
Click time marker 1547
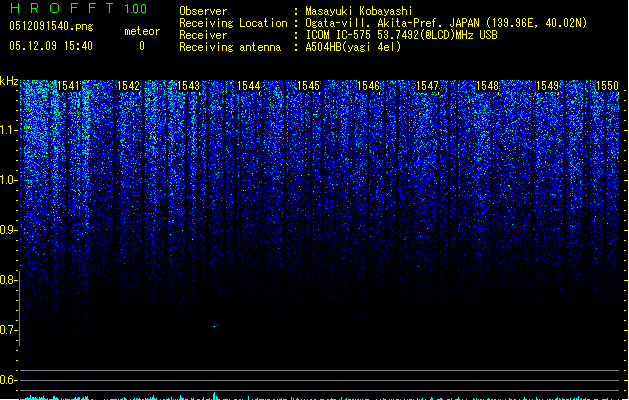click(428, 86)
